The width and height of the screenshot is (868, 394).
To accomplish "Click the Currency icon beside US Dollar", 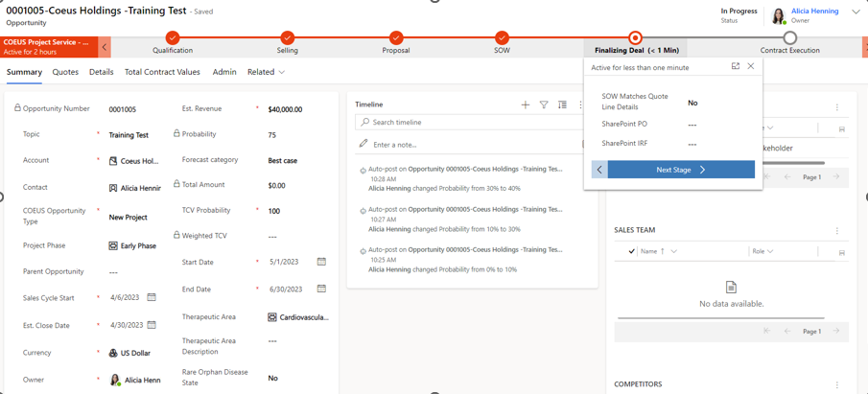I will [x=113, y=353].
